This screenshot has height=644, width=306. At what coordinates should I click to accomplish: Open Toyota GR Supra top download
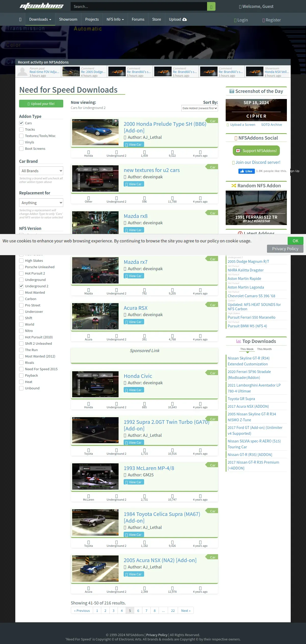pyautogui.click(x=241, y=399)
